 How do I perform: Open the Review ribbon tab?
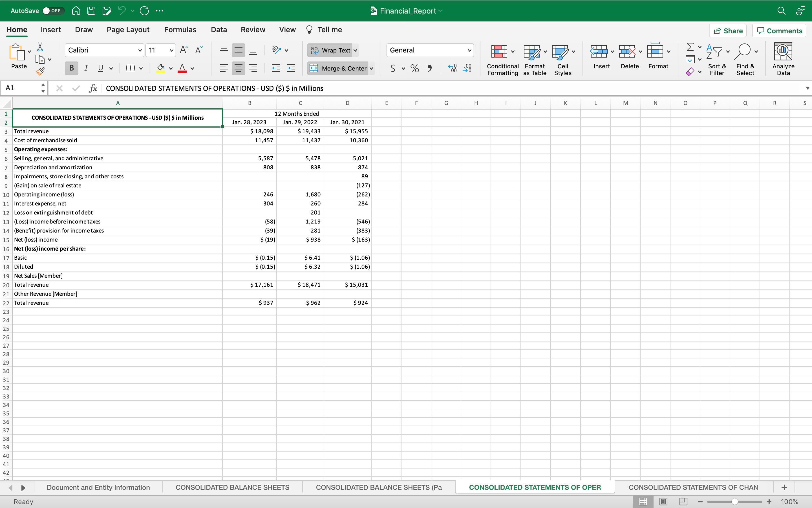point(253,30)
